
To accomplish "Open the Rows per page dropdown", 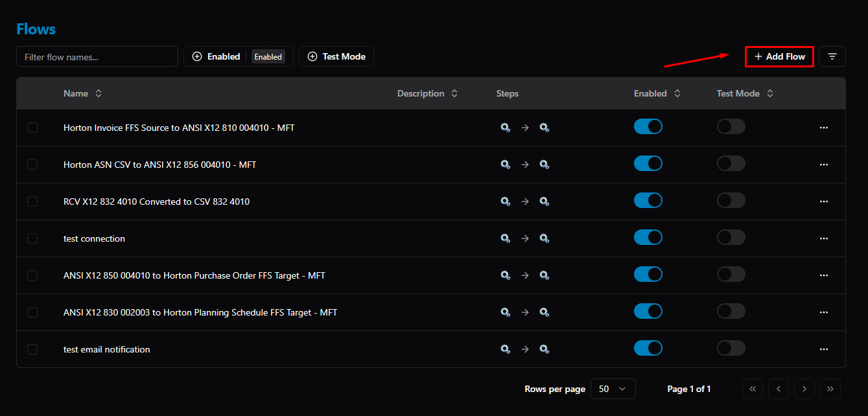I will tap(613, 389).
